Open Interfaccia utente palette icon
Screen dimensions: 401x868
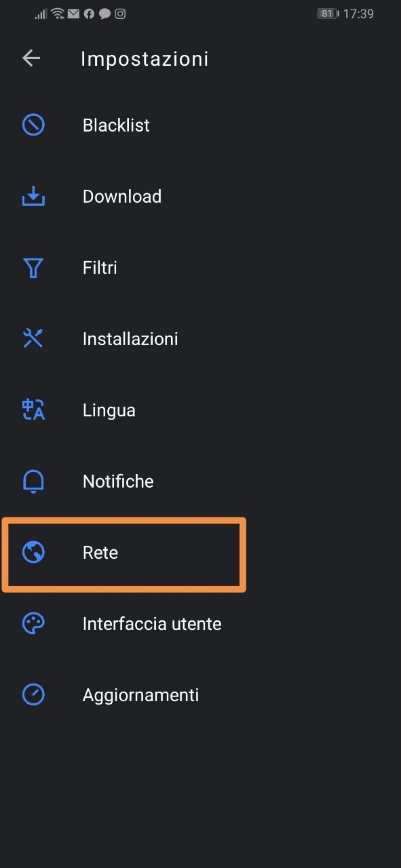click(33, 623)
